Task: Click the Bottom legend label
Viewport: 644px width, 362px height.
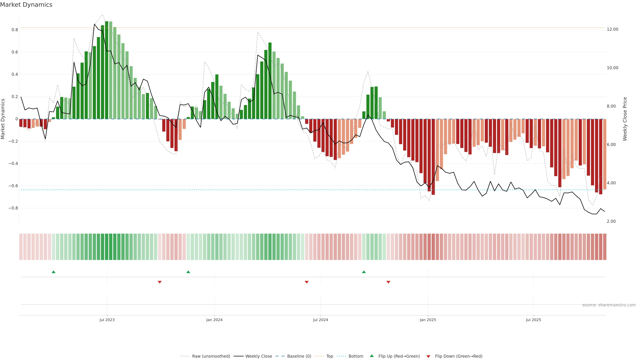Action: pyautogui.click(x=356, y=356)
